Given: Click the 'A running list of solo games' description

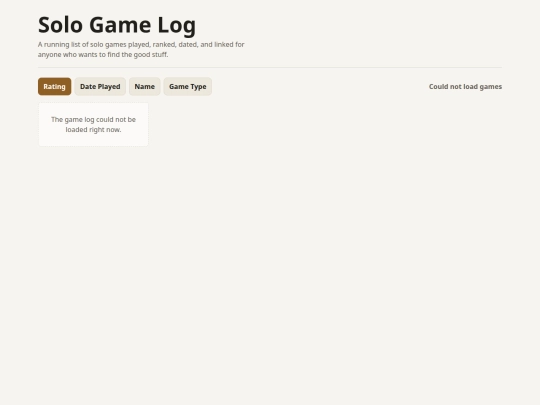Looking at the screenshot, I should [141, 49].
